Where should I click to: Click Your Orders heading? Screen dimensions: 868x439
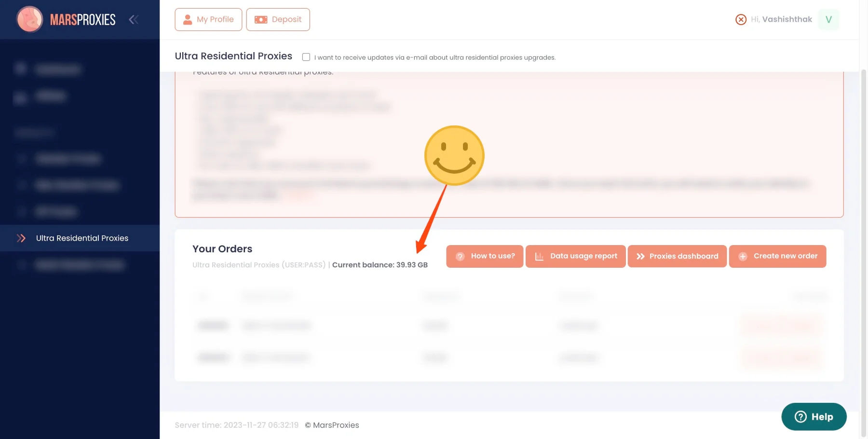coord(222,249)
